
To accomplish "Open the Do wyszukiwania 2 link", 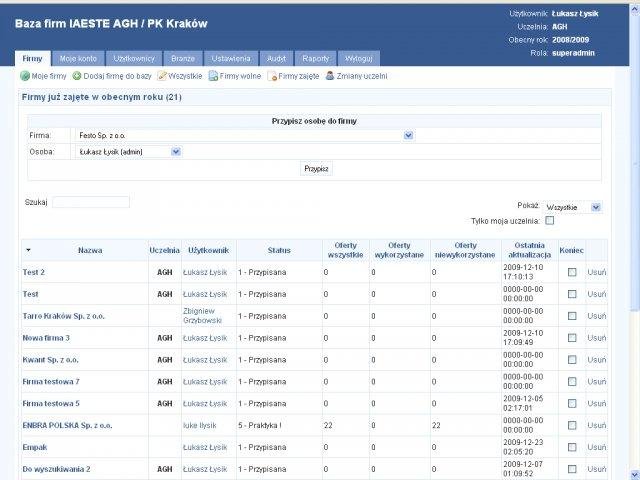I will click(56, 469).
